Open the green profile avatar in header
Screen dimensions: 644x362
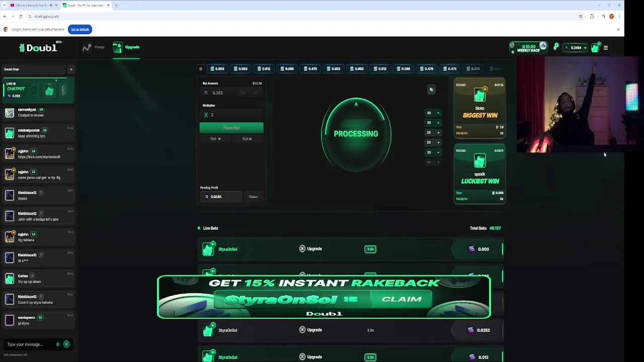coord(595,48)
